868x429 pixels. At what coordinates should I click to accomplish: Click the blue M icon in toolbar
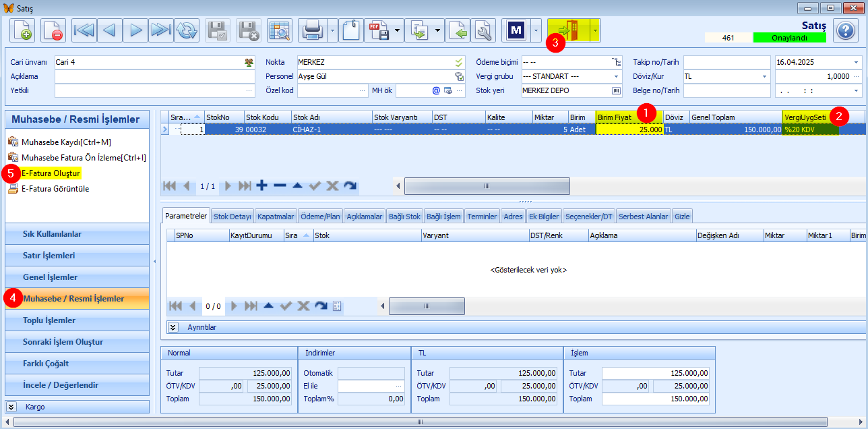coord(516,30)
